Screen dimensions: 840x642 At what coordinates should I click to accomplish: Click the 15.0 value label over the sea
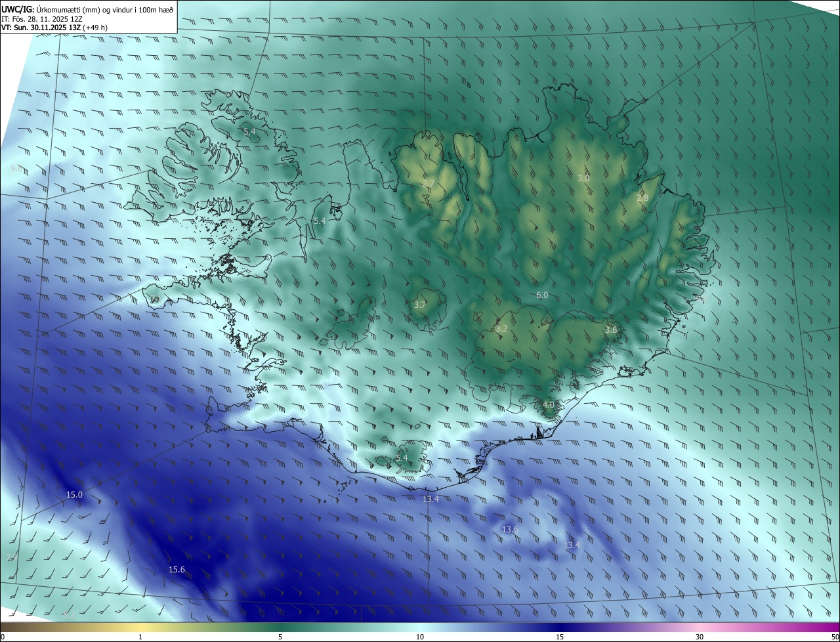click(75, 494)
